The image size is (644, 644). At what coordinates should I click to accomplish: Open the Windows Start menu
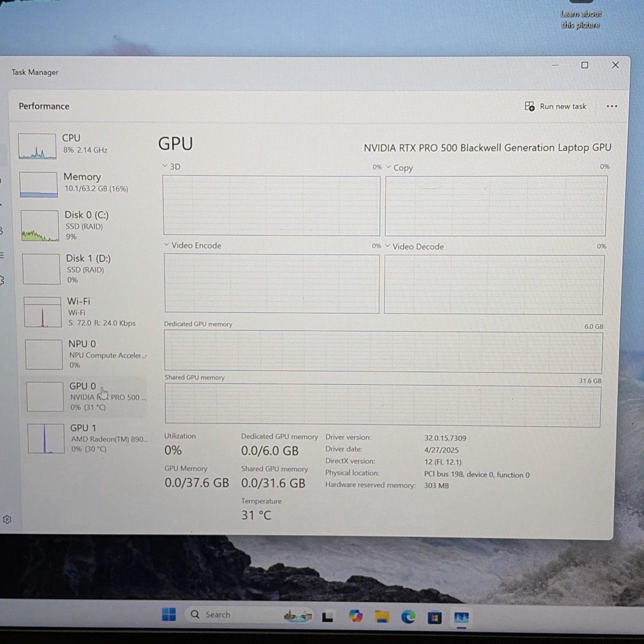(x=169, y=614)
